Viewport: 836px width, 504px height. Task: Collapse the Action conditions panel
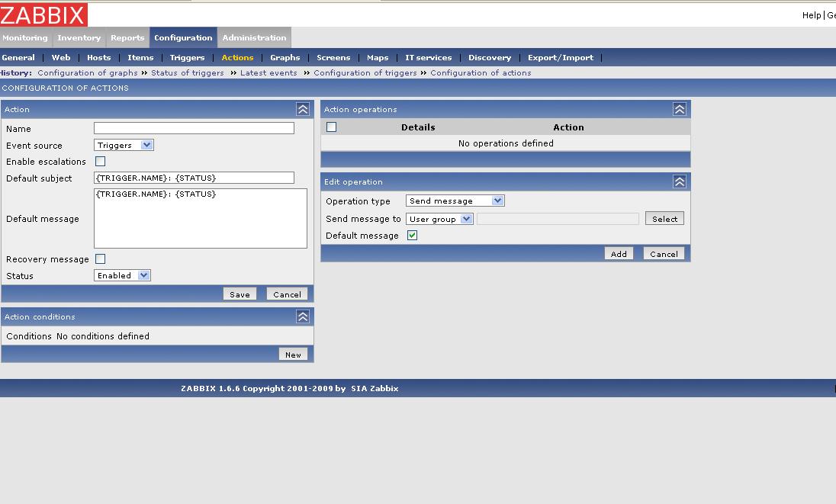(303, 316)
